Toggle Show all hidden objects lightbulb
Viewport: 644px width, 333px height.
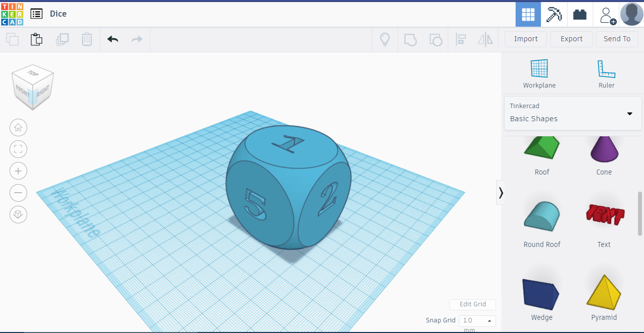pyautogui.click(x=385, y=39)
